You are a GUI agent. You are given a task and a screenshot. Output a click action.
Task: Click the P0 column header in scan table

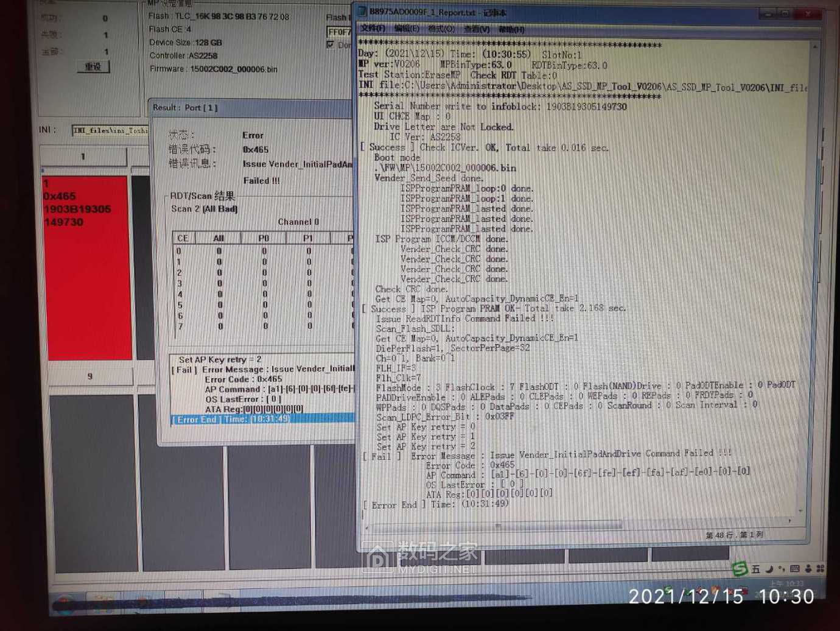(264, 238)
